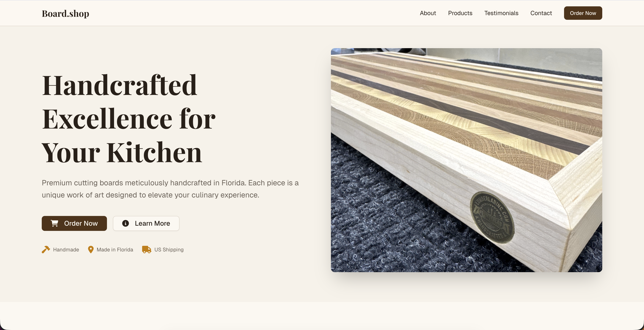
Task: Click the header Order Now button
Action: 583,13
